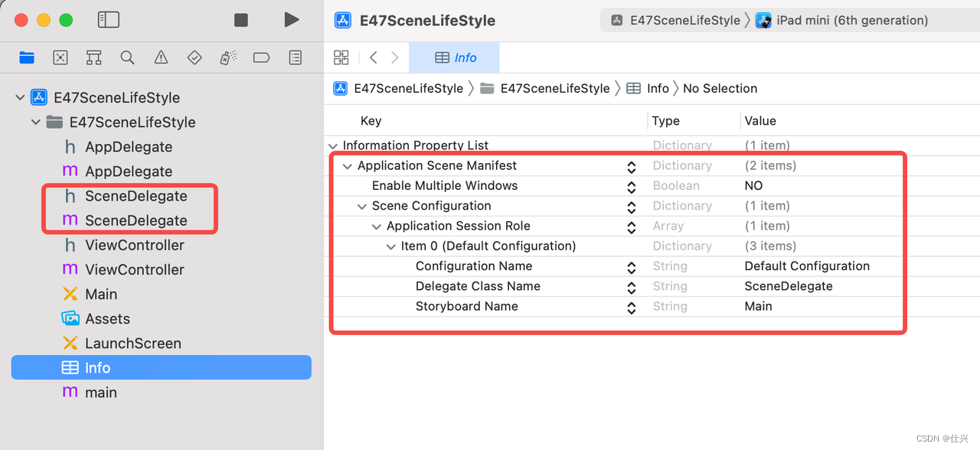Open AppDelegate header file
980x450 pixels.
(x=119, y=147)
